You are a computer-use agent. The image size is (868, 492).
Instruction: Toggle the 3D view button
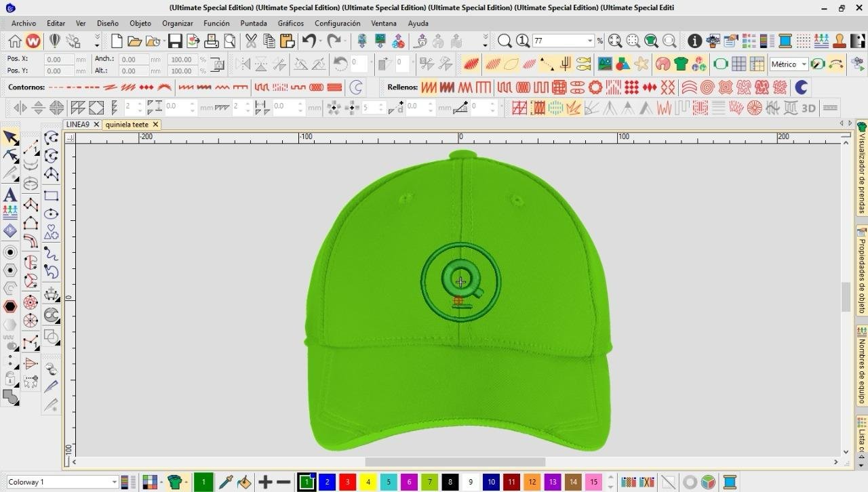click(808, 108)
